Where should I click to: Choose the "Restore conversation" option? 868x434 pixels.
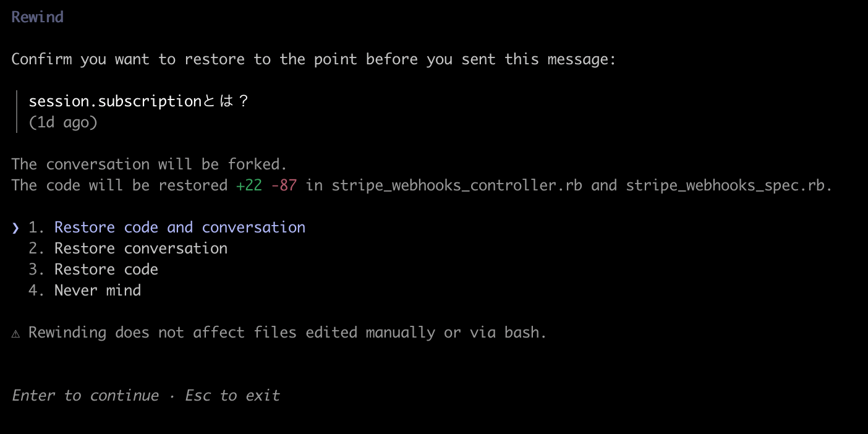pyautogui.click(x=140, y=249)
